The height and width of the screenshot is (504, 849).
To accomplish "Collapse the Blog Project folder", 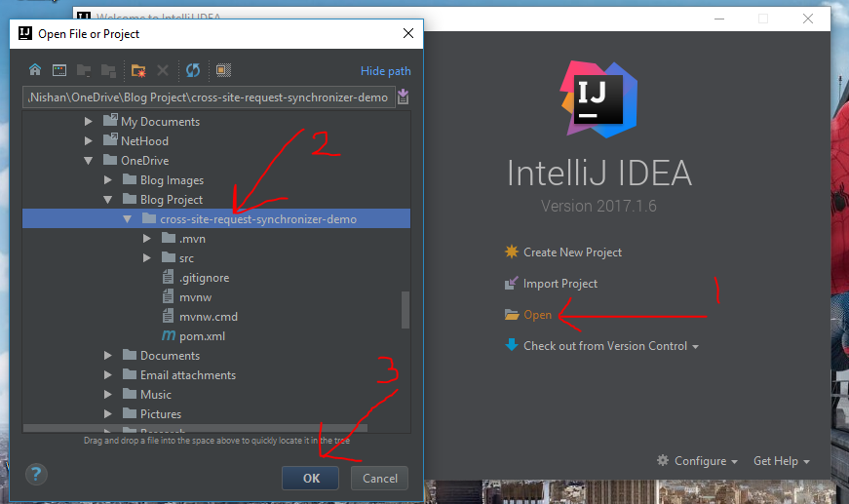I will point(108,200).
